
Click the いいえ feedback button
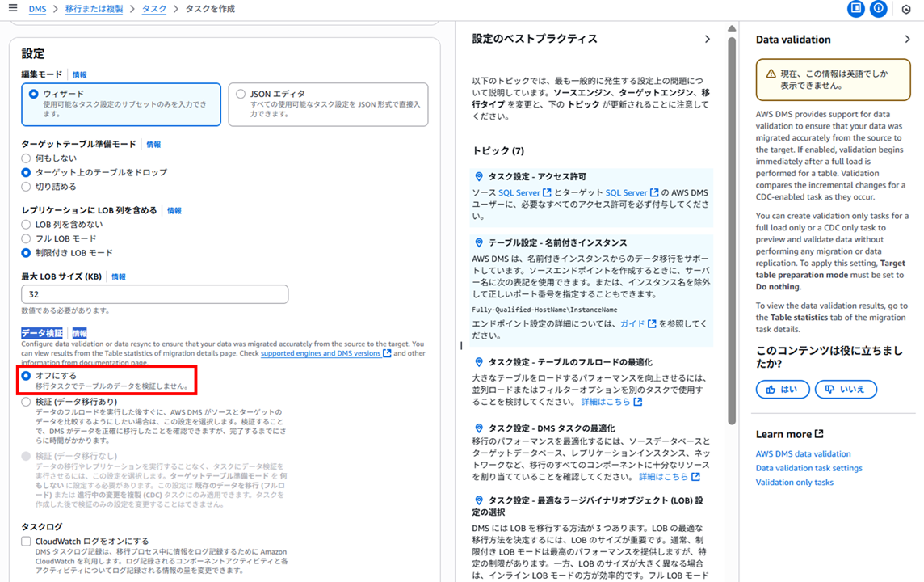tap(846, 389)
